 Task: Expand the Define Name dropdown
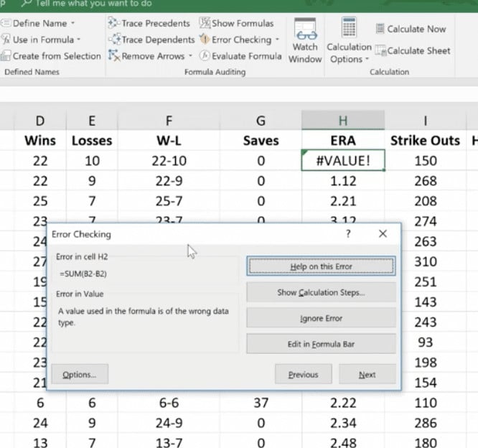point(72,24)
